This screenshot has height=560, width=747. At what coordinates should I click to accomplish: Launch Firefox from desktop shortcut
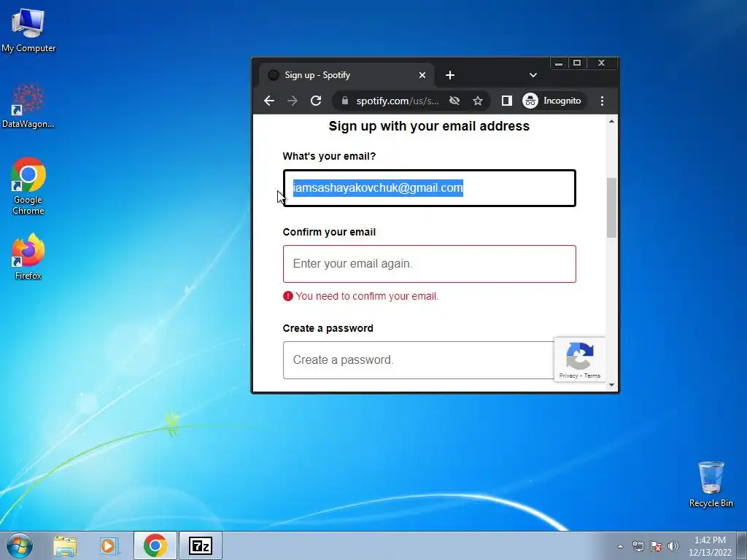pos(28,256)
